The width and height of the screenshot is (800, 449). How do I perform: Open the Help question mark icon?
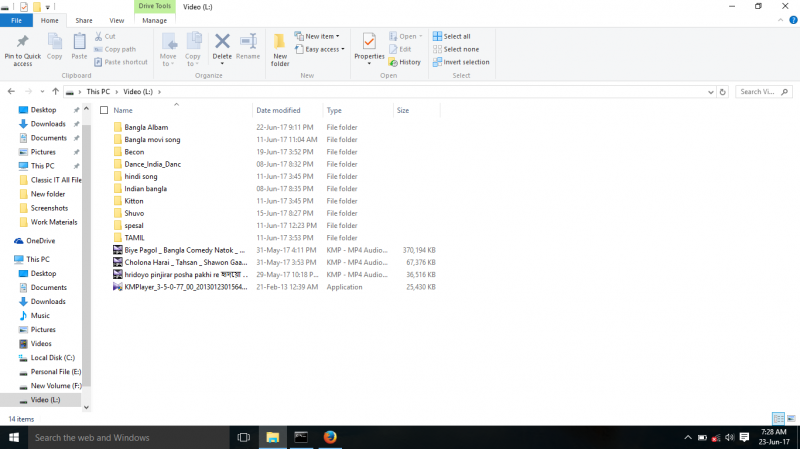[x=793, y=20]
